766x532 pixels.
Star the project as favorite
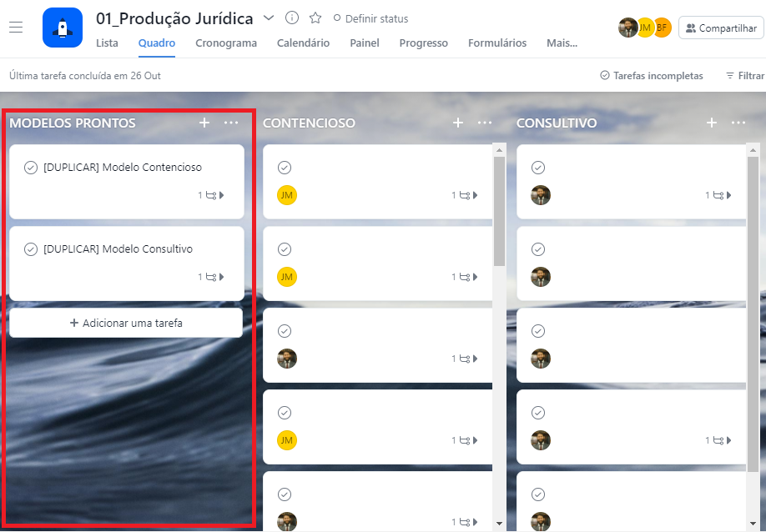pos(315,18)
